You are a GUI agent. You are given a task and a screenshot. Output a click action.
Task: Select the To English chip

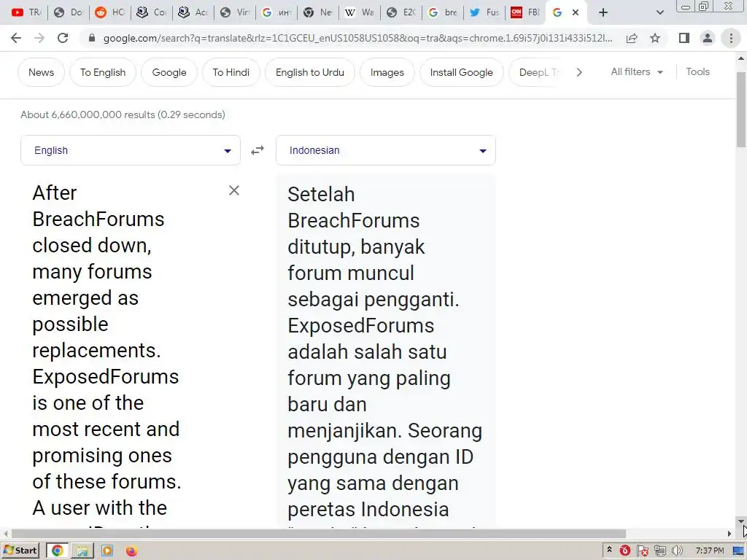coord(103,72)
